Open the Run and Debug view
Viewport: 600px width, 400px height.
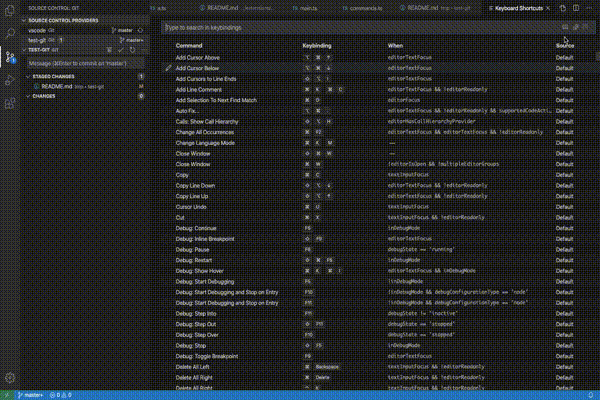[x=10, y=80]
